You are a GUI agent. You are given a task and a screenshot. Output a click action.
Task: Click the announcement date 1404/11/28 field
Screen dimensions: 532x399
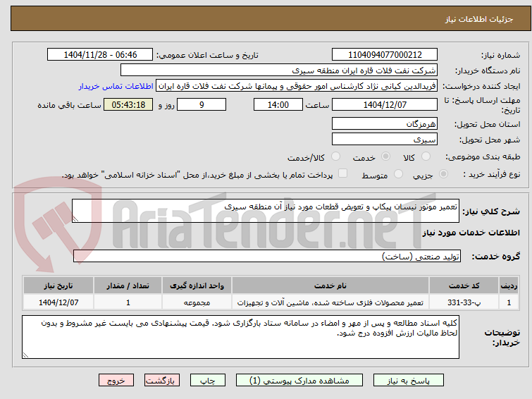(100, 55)
